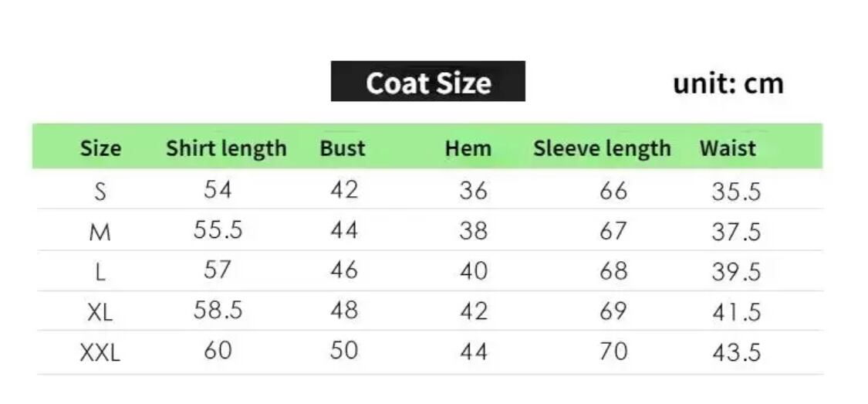The width and height of the screenshot is (868, 404).
Task: Select sleeve length value 70
Action: 613,351
